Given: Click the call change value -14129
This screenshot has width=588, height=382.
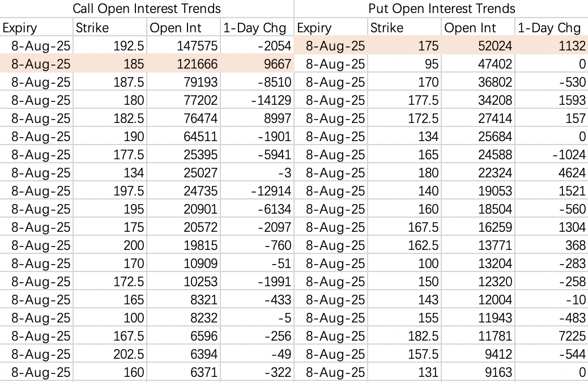Looking at the screenshot, I should 257,100.
